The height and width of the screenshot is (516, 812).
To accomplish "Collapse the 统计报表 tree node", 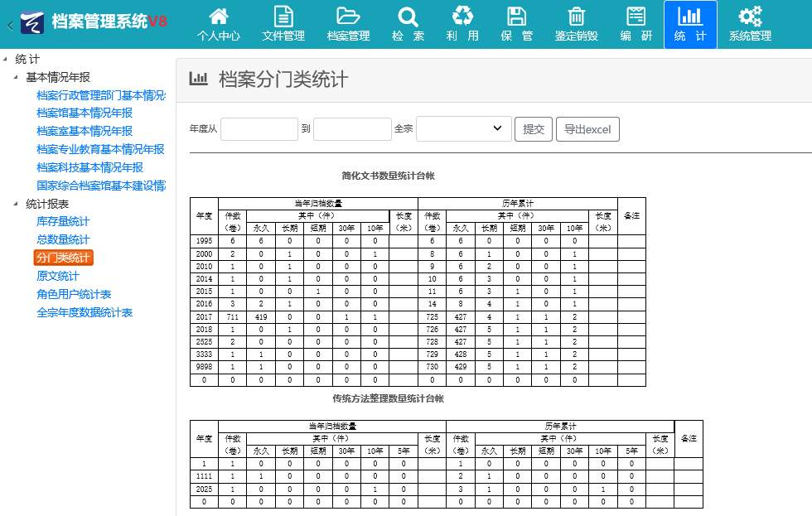I will click(x=16, y=204).
